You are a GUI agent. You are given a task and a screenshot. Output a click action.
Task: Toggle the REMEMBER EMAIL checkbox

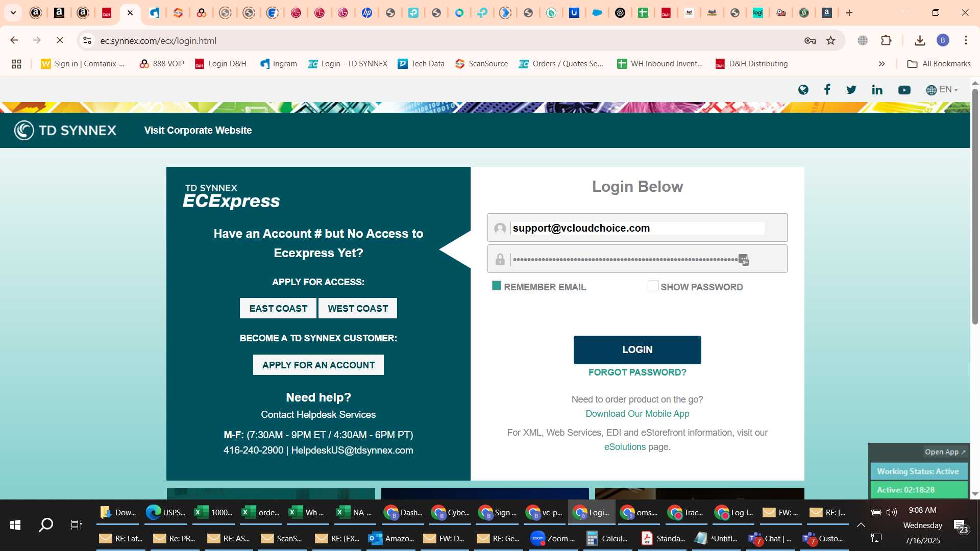(x=496, y=286)
